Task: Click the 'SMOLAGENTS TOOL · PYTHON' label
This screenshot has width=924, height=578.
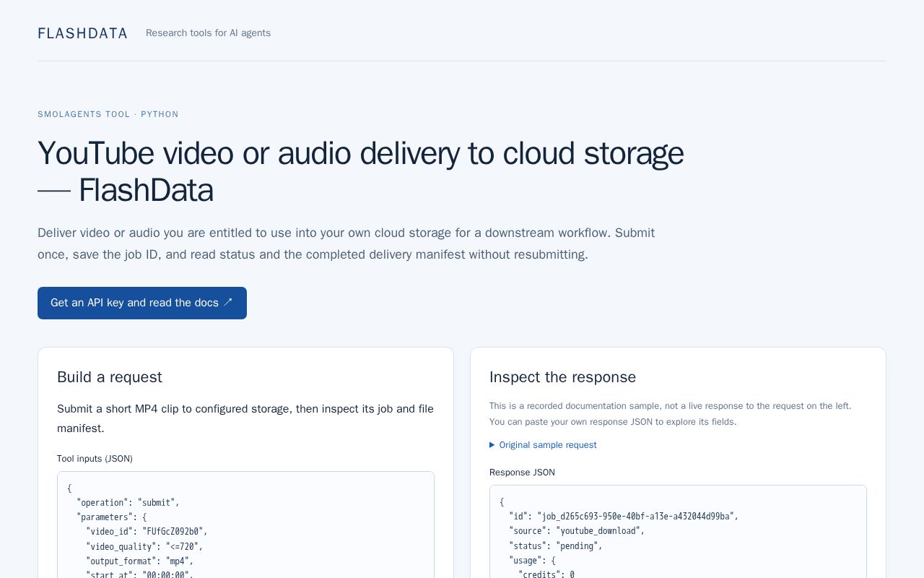Action: pos(108,114)
